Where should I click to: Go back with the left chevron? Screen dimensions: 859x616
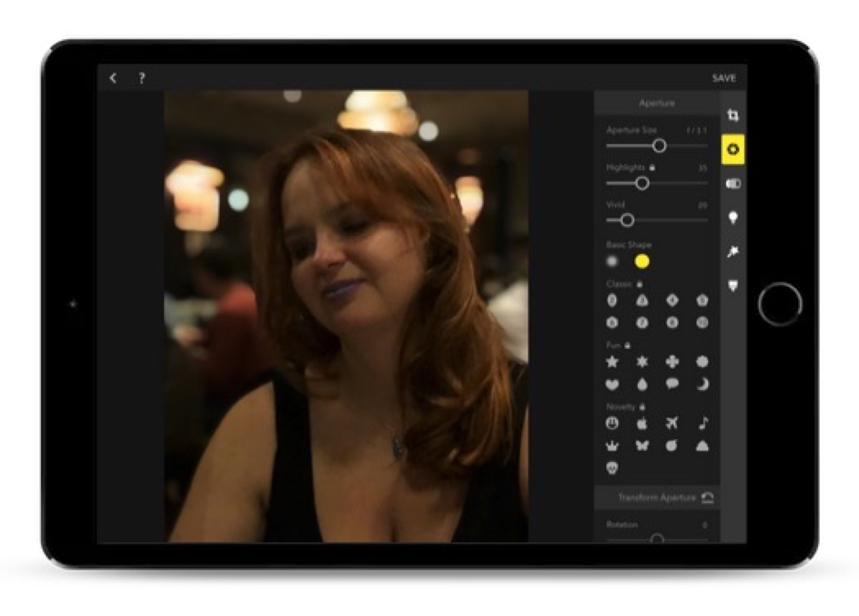113,78
